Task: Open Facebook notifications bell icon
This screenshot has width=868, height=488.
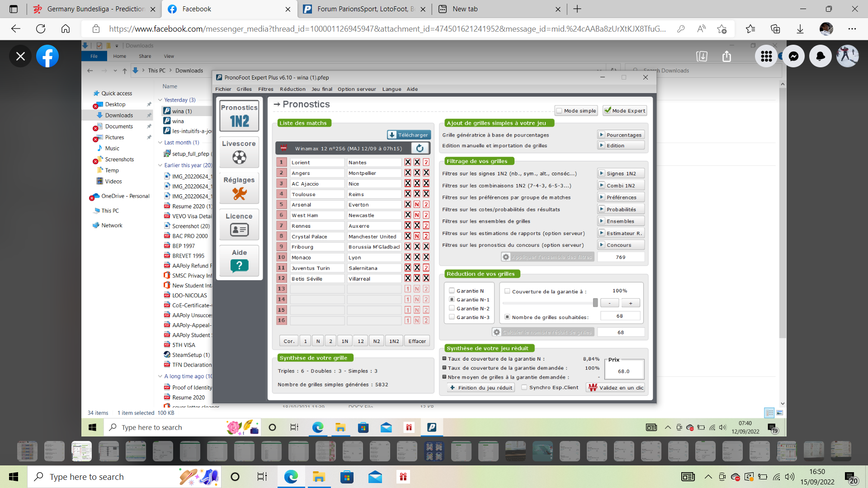Action: (x=821, y=56)
